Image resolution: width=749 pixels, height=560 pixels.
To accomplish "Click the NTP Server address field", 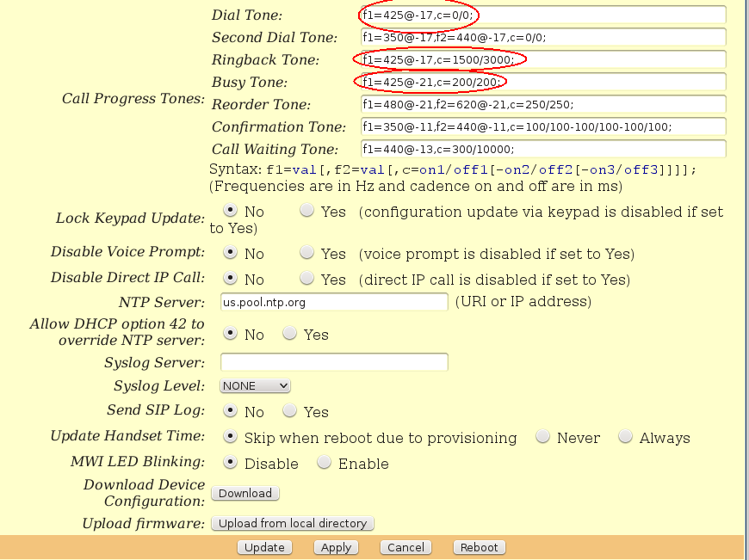I will pyautogui.click(x=334, y=302).
